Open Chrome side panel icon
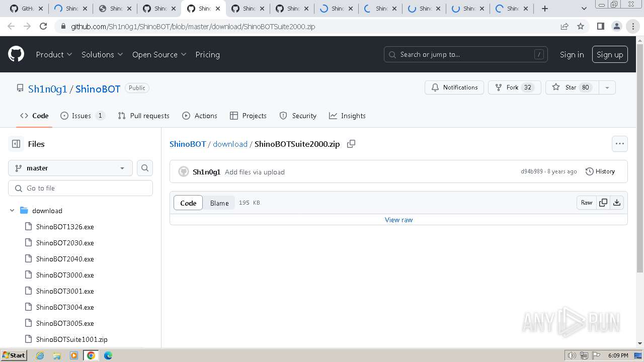Image resolution: width=644 pixels, height=362 pixels. 600,26
